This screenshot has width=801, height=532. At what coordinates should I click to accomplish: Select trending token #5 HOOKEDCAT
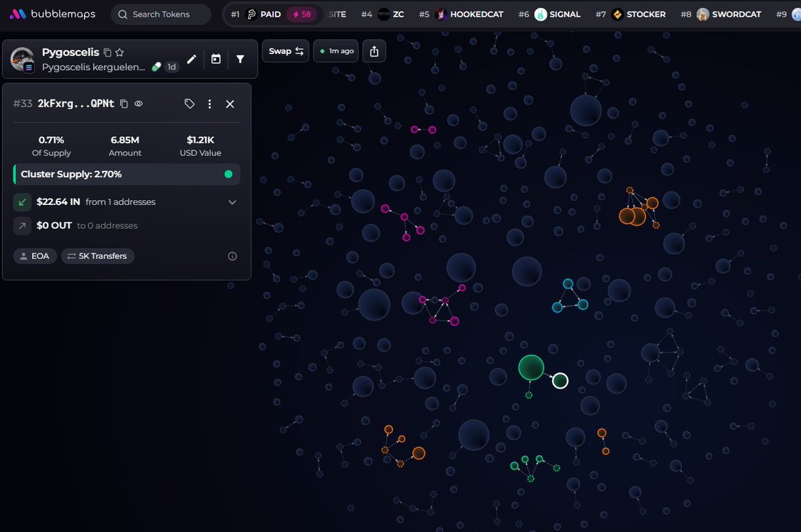pos(461,14)
